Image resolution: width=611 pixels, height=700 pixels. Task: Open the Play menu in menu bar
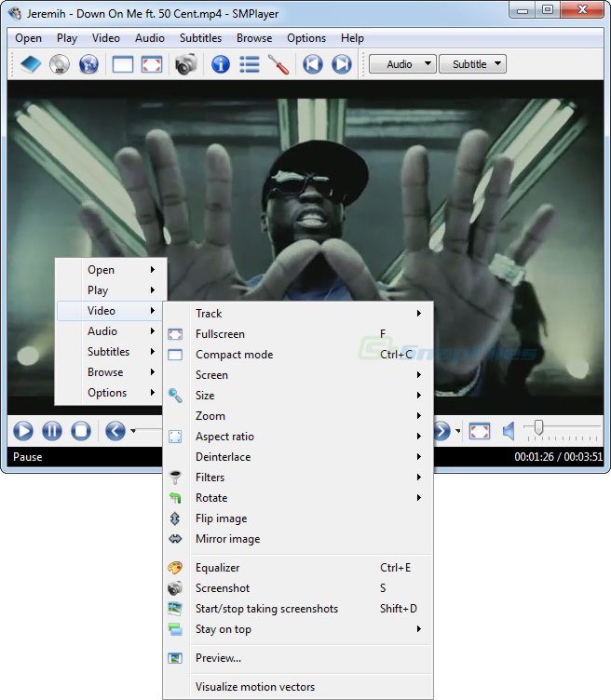click(x=67, y=38)
